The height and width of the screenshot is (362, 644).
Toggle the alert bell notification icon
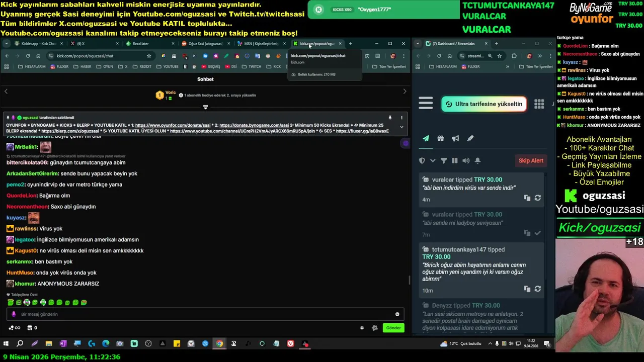pos(477,160)
